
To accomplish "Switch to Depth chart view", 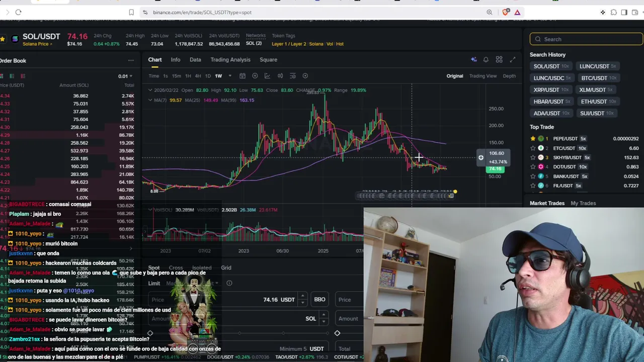I will click(509, 76).
